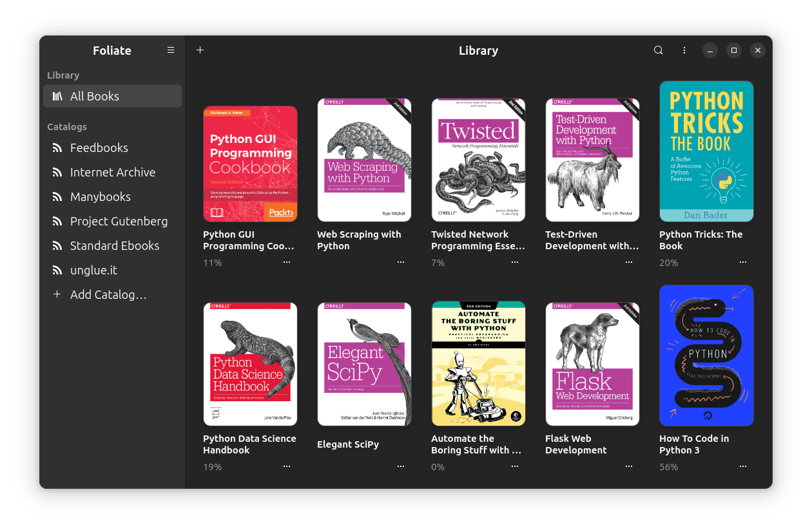Screen dimensions: 812x532
Task: Open the Python GUI Programming Cookbook cover
Action: (250, 164)
